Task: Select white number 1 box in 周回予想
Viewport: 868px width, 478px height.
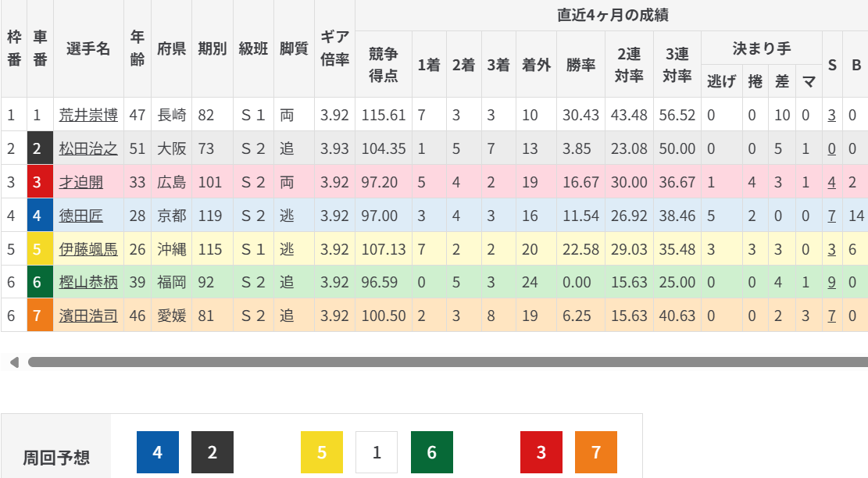Action: point(377,452)
